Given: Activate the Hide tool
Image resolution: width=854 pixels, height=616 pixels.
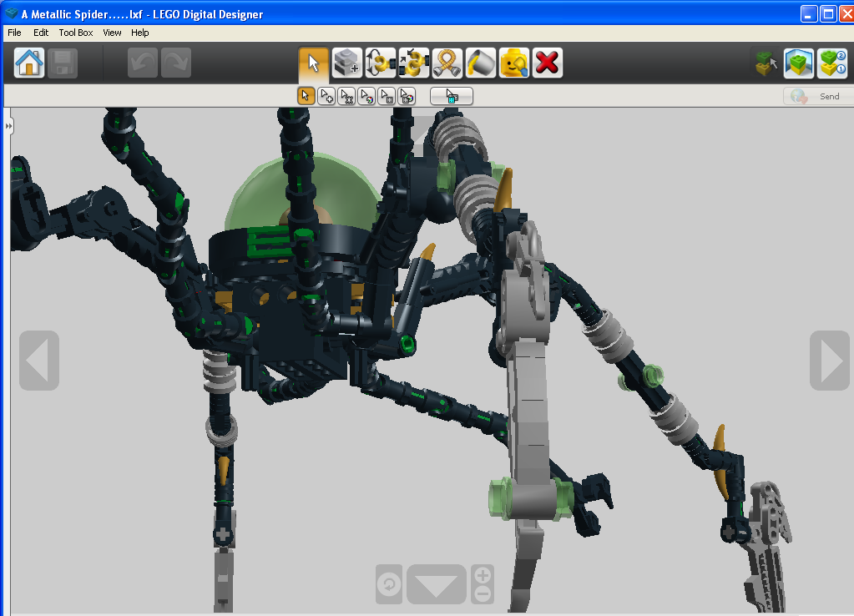Looking at the screenshot, I should [513, 62].
